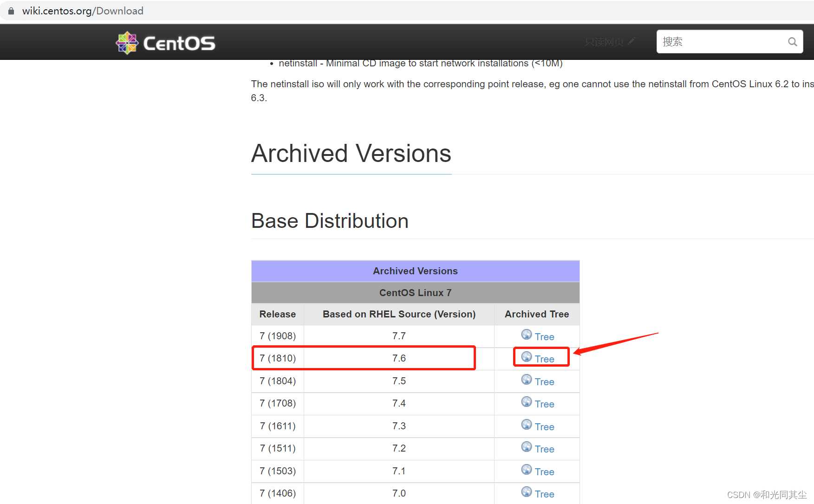
Task: Click globe icon in 7 (1611) row
Action: pos(527,425)
